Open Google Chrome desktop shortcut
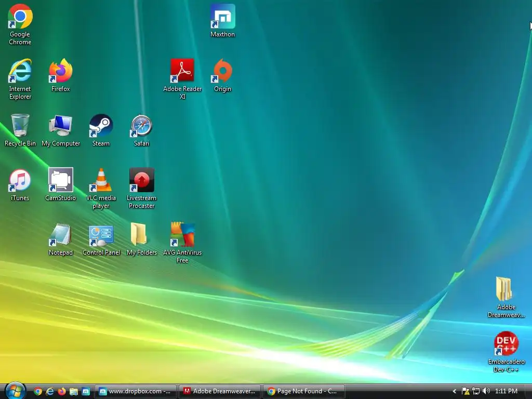The width and height of the screenshot is (532, 399). [20, 24]
